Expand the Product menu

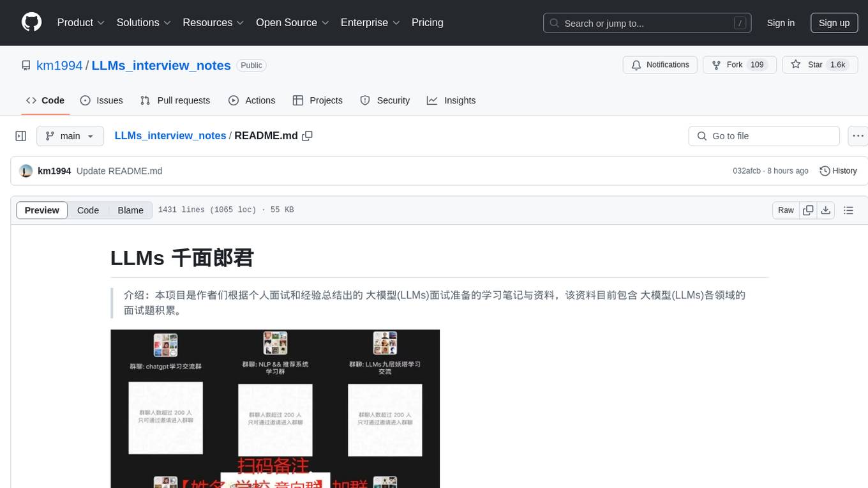pyautogui.click(x=81, y=22)
